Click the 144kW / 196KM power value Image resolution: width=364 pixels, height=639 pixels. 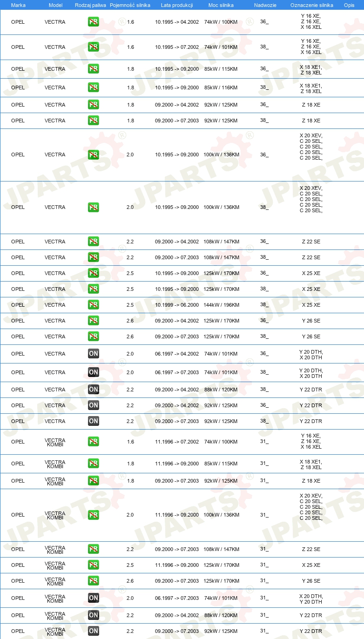pos(222,305)
